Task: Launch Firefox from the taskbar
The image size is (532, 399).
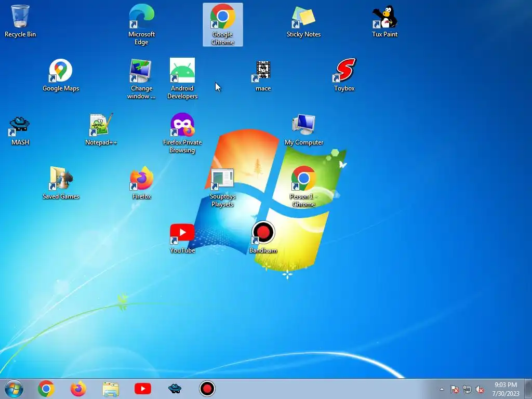Action: tap(78, 389)
